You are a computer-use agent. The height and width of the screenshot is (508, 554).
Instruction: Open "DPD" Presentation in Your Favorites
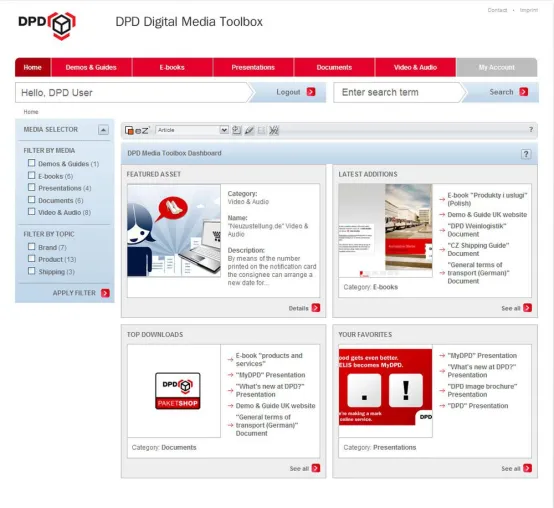pyautogui.click(x=478, y=406)
